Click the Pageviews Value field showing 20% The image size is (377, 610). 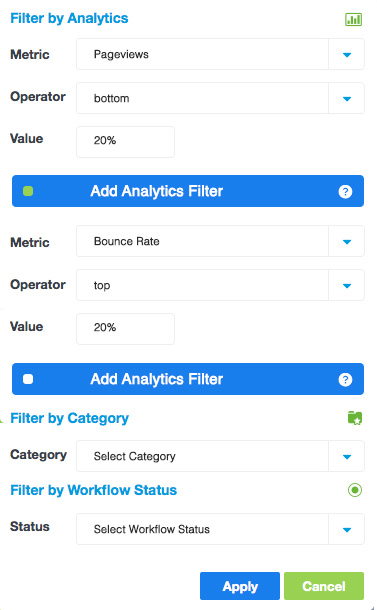pyautogui.click(x=125, y=142)
